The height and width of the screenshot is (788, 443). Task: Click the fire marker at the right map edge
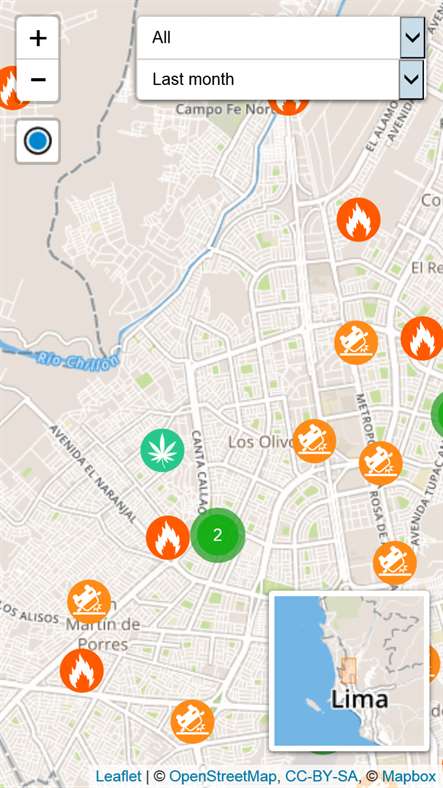[x=422, y=338]
